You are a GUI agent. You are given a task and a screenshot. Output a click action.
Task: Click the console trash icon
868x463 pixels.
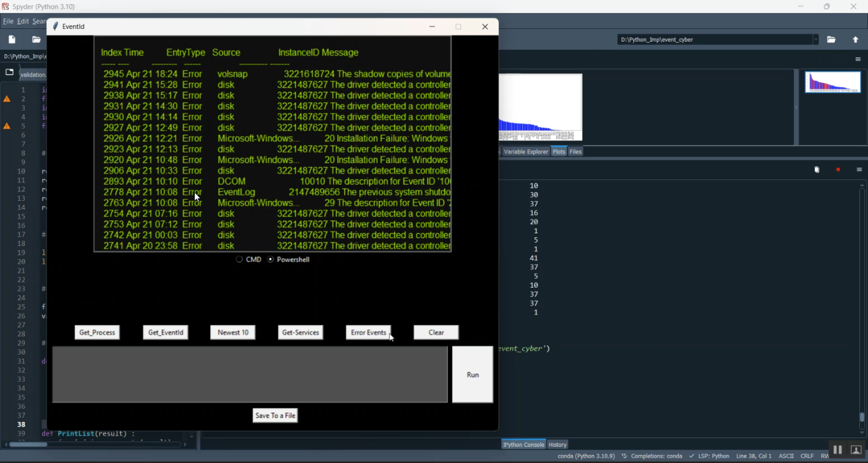point(817,170)
